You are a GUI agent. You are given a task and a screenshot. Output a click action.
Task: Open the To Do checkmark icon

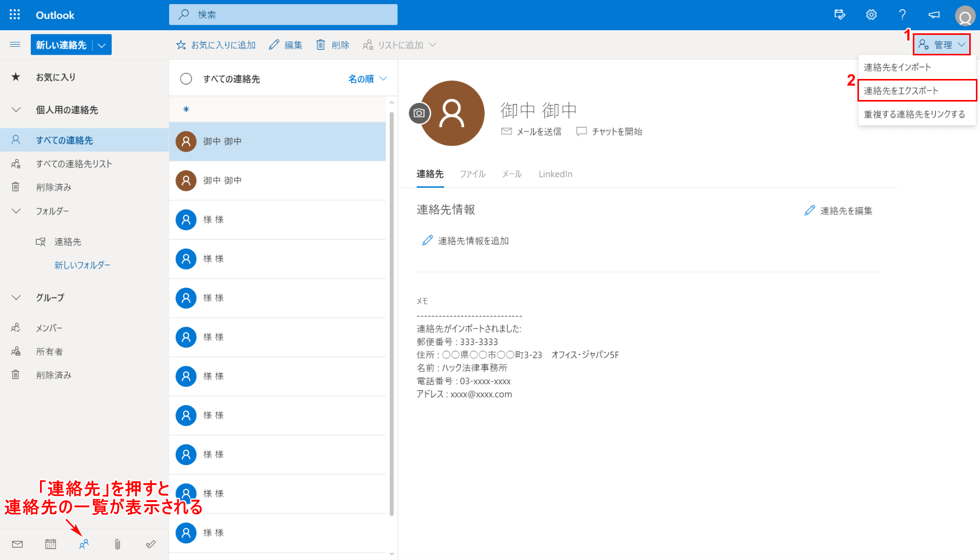[151, 544]
